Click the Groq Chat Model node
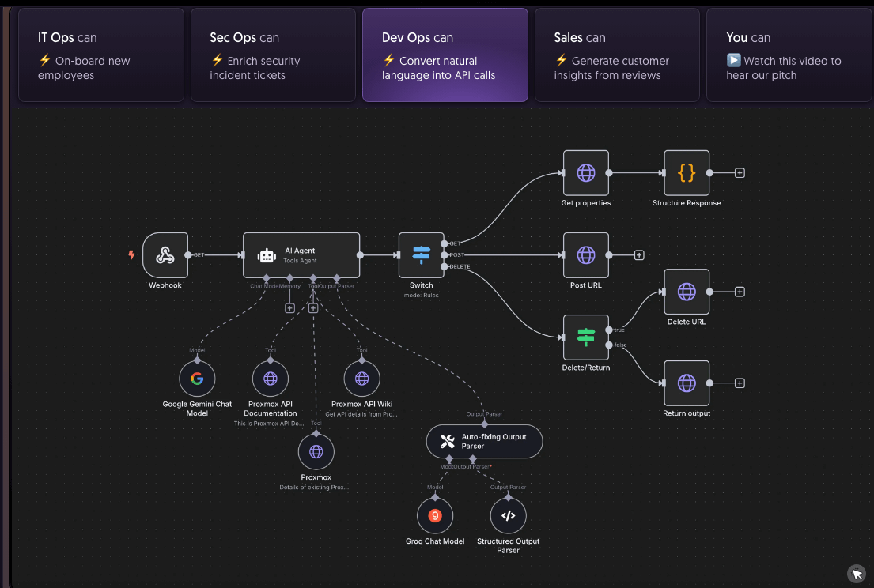The height and width of the screenshot is (588, 874). [x=434, y=516]
